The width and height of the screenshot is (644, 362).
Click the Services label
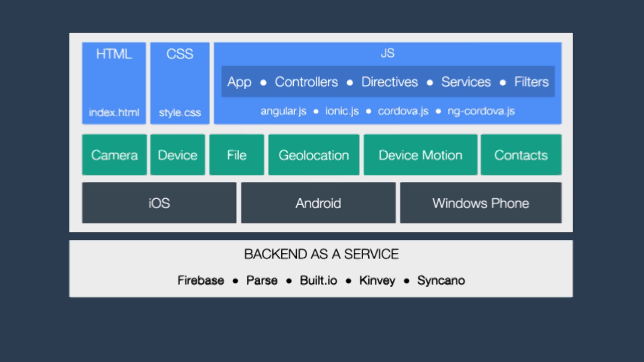coord(466,82)
